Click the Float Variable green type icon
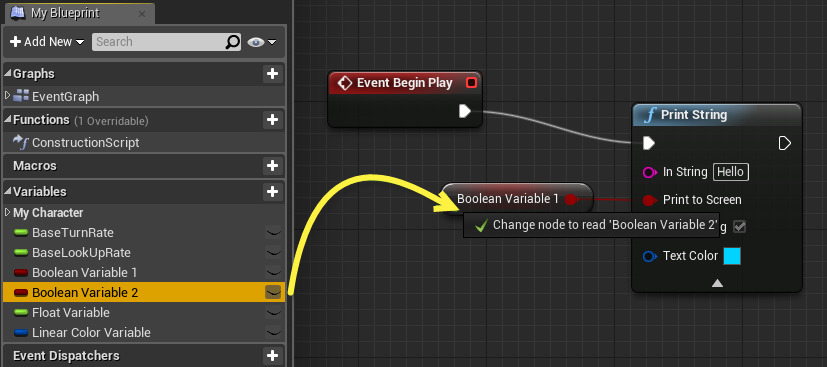827x367 pixels. [x=21, y=313]
